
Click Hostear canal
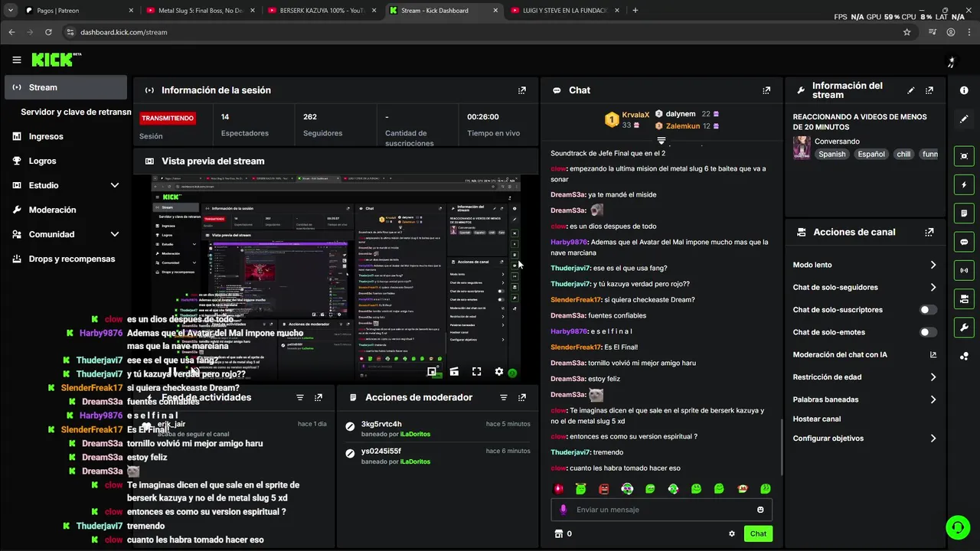coord(816,419)
